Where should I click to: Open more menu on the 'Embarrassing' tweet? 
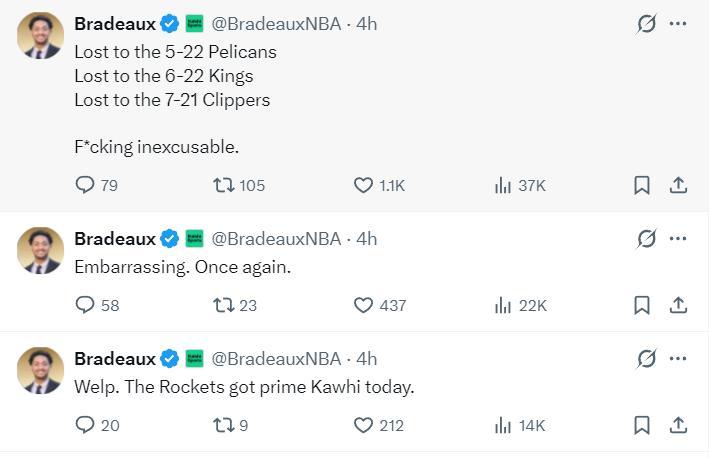(678, 239)
